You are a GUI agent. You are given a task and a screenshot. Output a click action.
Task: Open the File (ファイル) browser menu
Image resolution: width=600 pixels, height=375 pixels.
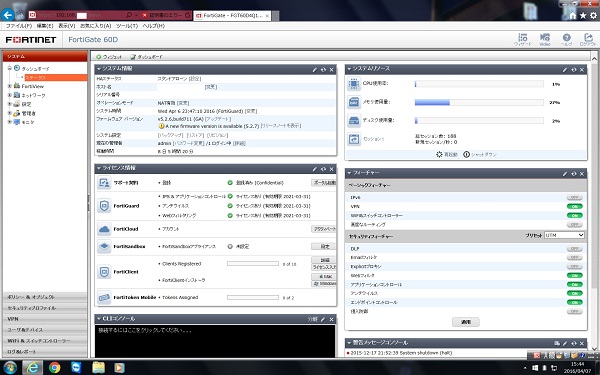19,26
